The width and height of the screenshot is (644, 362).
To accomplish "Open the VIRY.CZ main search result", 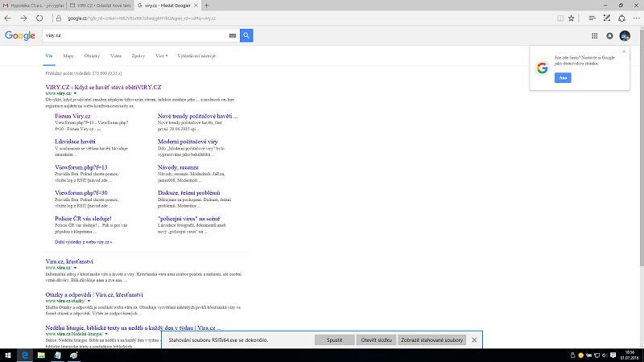I will click(104, 87).
